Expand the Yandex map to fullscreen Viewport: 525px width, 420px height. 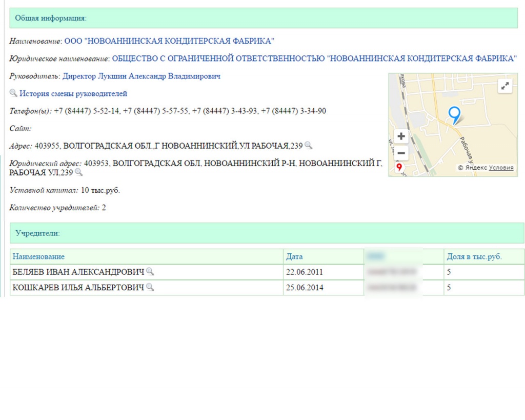505,86
